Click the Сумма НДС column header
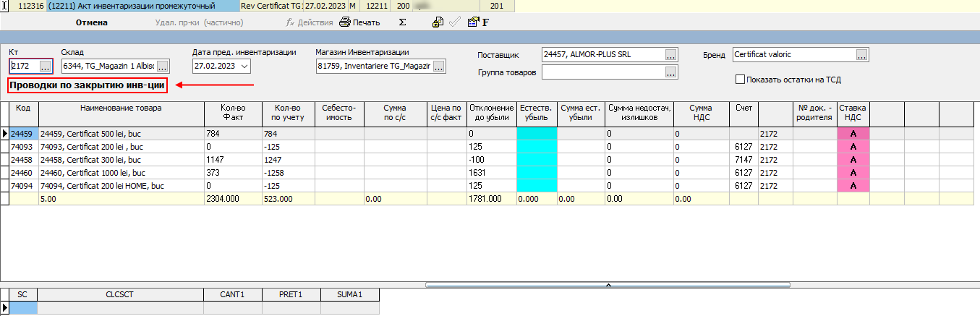Image resolution: width=980 pixels, height=316 pixels. pos(701,114)
